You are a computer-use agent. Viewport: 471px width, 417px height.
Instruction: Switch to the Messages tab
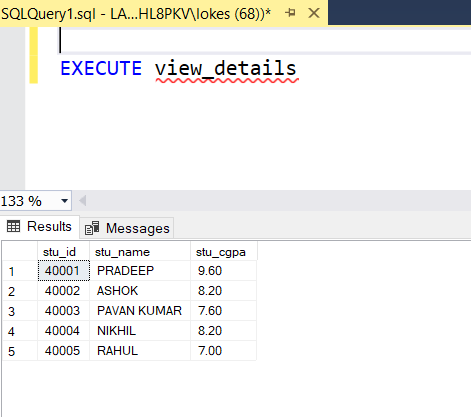coord(127,228)
